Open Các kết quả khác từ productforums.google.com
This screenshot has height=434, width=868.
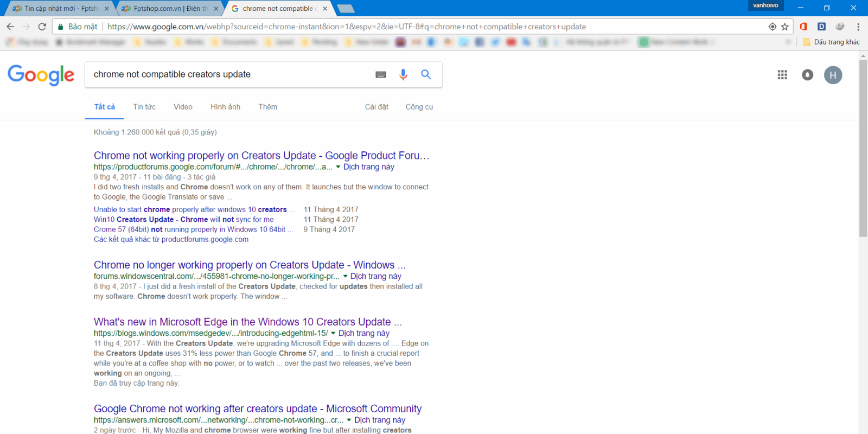pyautogui.click(x=171, y=239)
